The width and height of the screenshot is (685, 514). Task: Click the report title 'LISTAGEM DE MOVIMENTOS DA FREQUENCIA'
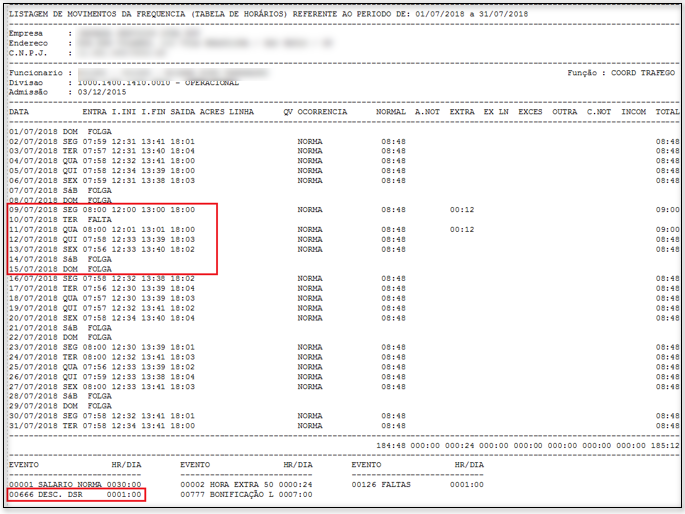pos(97,14)
